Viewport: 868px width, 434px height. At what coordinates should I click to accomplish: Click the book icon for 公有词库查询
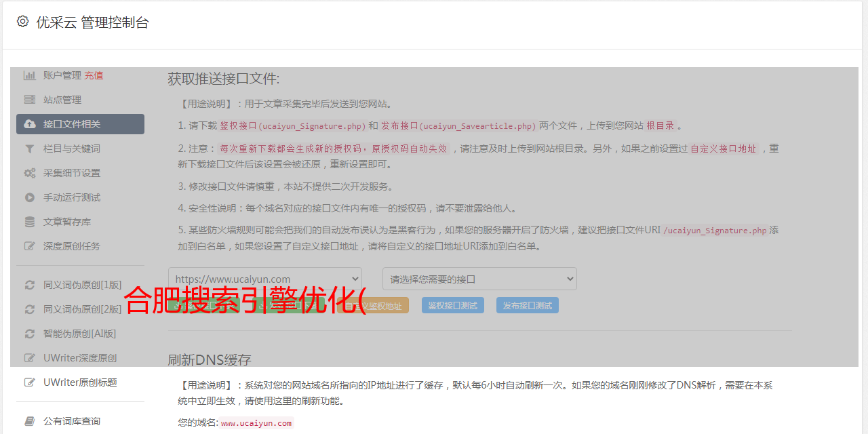[30, 421]
